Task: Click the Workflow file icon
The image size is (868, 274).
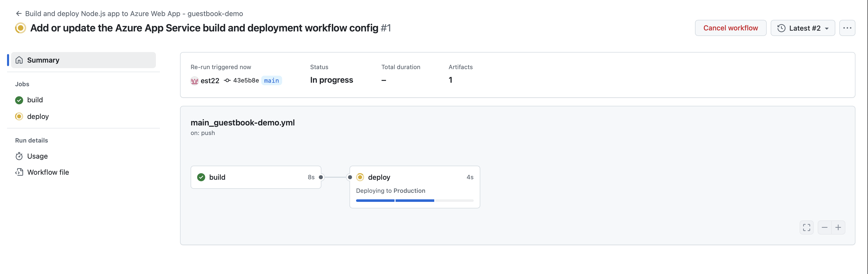Action: pyautogui.click(x=19, y=172)
